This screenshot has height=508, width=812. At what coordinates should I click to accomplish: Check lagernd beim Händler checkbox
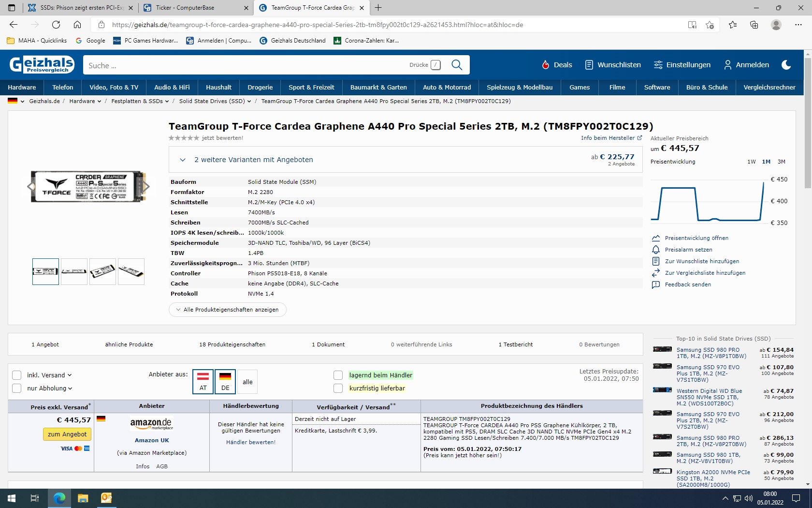pyautogui.click(x=338, y=375)
